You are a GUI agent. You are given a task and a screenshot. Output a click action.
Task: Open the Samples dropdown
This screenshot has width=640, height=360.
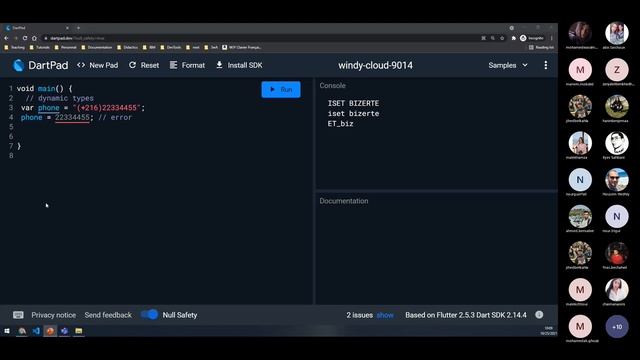point(508,65)
